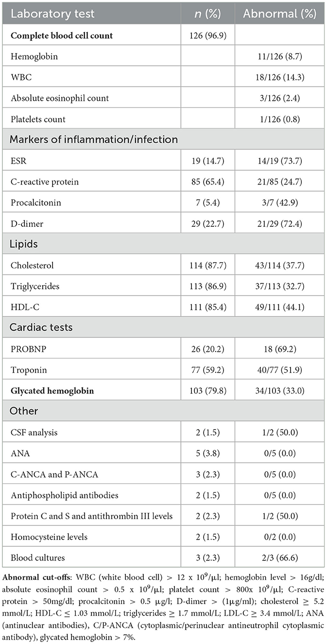Click the Hemoglobin abnormal value 11/126 (8.7)
327x644 pixels.
pyautogui.click(x=280, y=57)
